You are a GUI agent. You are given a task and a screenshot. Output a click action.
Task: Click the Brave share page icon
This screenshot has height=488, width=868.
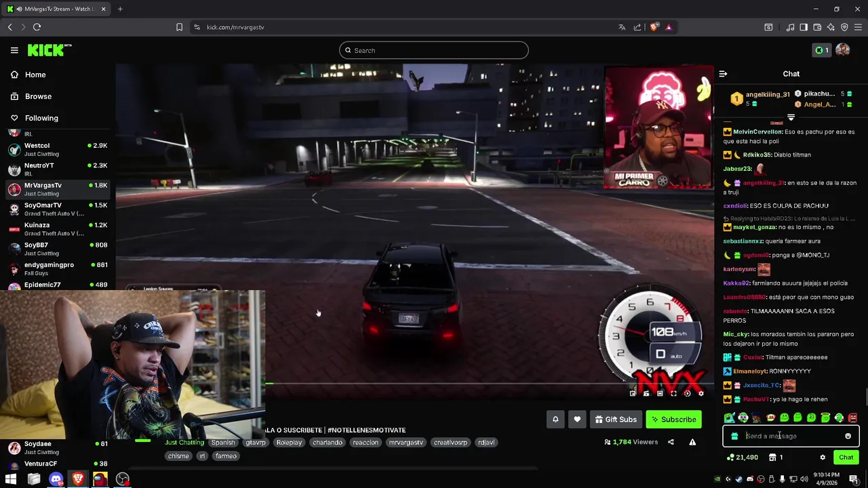click(x=637, y=27)
